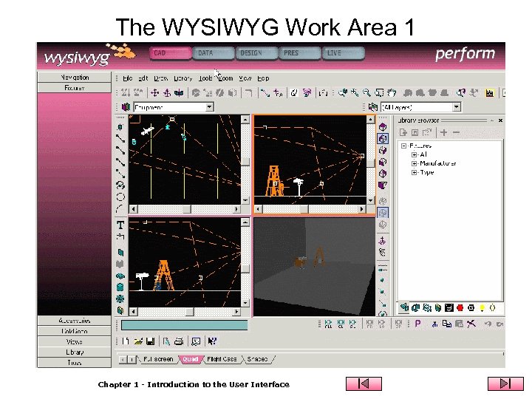Image resolution: width=532 pixels, height=399 pixels.
Task: Click the print icon
Action: pos(179,341)
